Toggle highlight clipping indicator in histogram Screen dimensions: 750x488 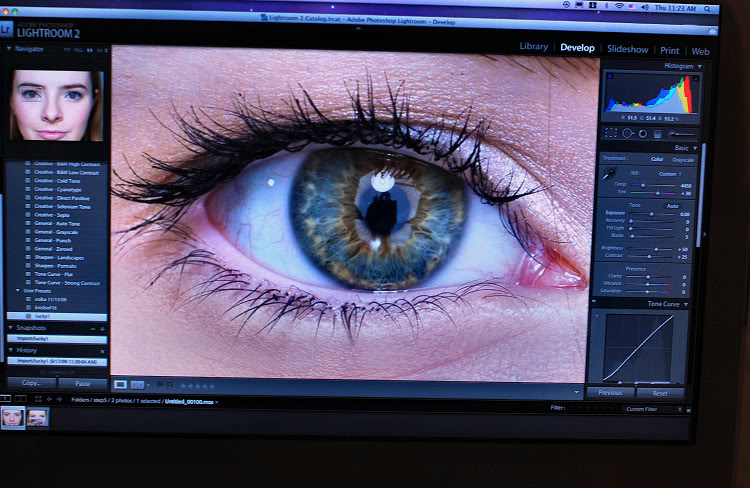tap(695, 79)
